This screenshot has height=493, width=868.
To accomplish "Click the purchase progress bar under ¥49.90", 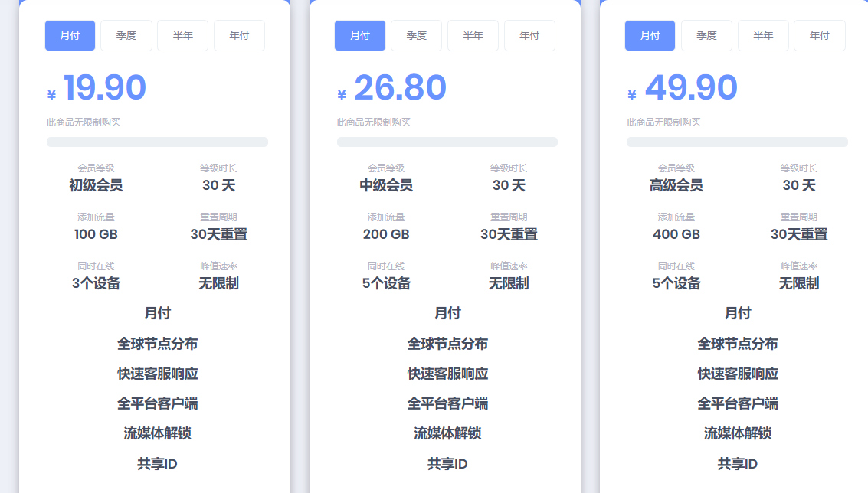I will pyautogui.click(x=737, y=142).
